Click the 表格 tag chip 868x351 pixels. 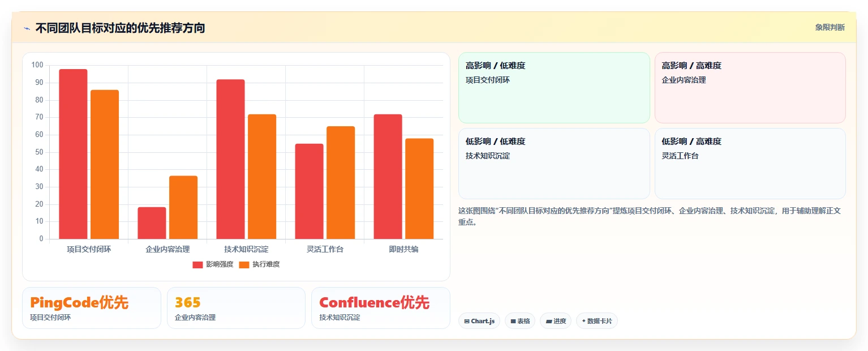520,321
